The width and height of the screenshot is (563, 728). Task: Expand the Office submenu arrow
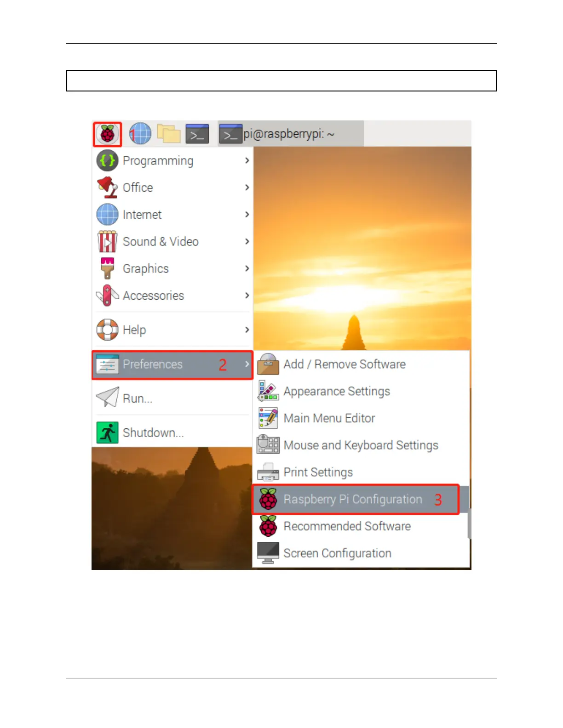247,188
